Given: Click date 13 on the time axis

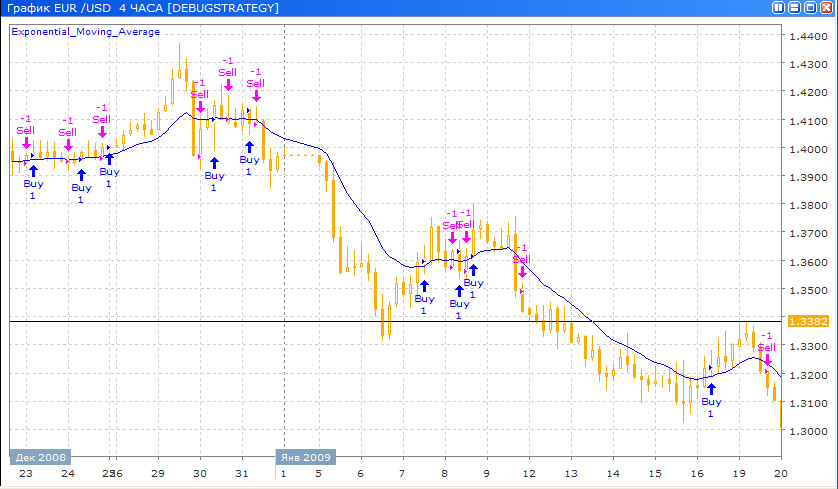Looking at the screenshot, I should pyautogui.click(x=571, y=474).
